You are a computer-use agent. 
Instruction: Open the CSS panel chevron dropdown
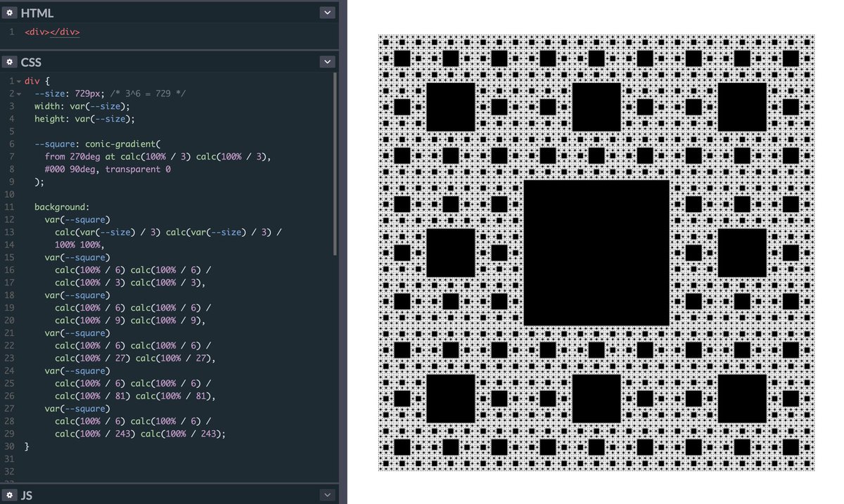[326, 61]
